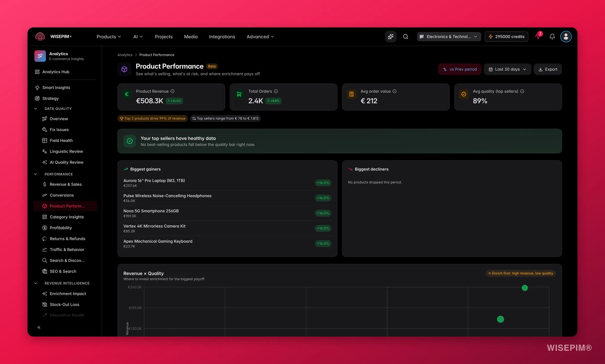Collapse the REVENUE INTELLIGENCE section
Screen dimensions: 605x364
[x=36, y=283]
